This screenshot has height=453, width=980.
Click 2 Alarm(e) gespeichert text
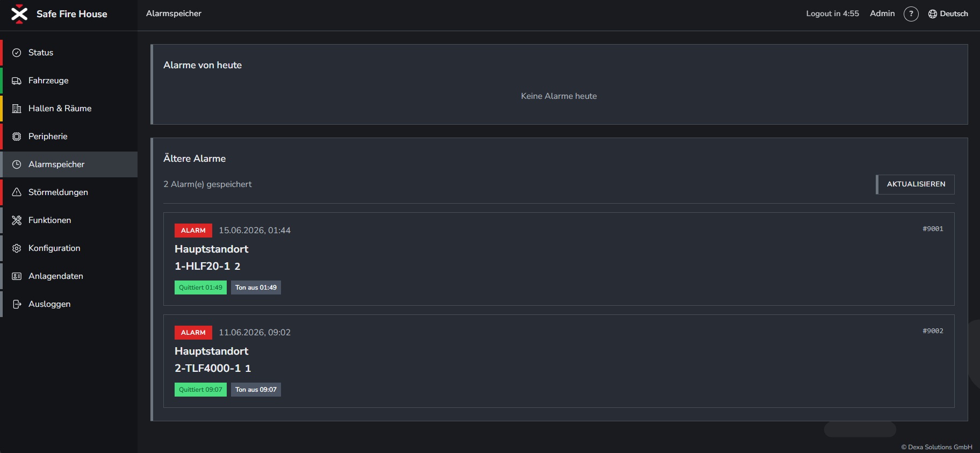207,184
